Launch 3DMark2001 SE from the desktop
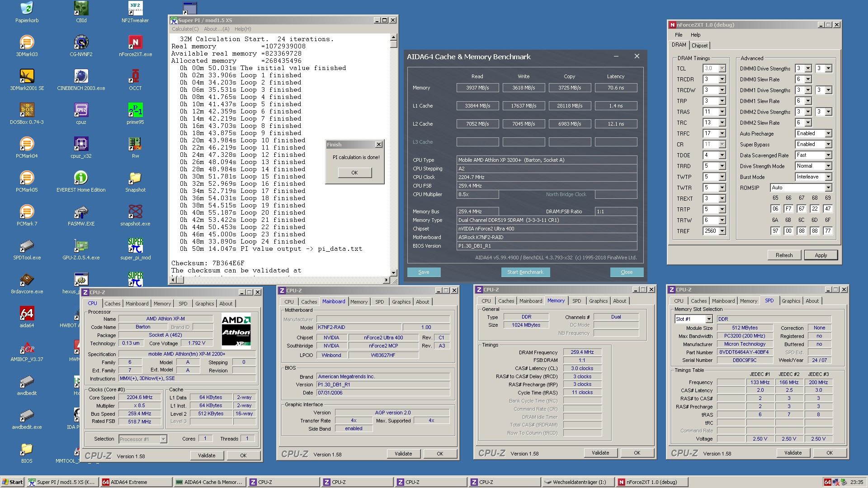 click(x=27, y=80)
